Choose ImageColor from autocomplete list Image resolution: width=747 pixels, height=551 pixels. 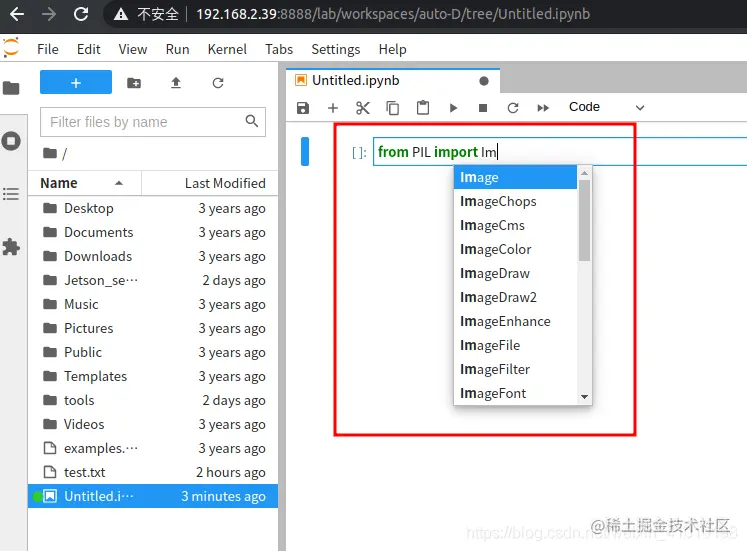tap(515, 249)
